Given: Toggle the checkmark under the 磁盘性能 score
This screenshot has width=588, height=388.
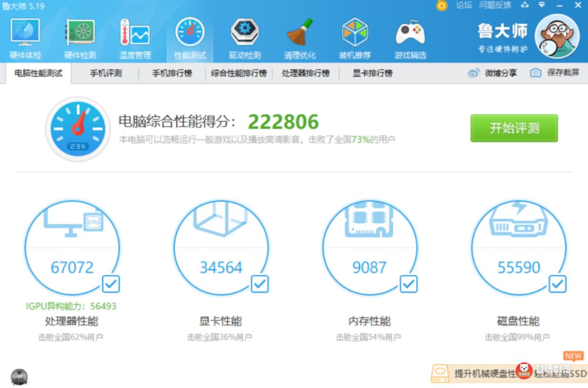Looking at the screenshot, I should [x=557, y=284].
